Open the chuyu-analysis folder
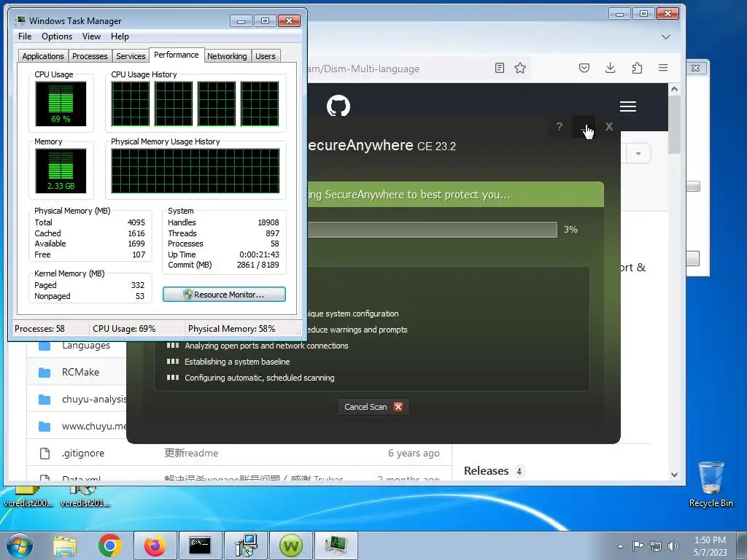The height and width of the screenshot is (560, 747). [x=94, y=399]
